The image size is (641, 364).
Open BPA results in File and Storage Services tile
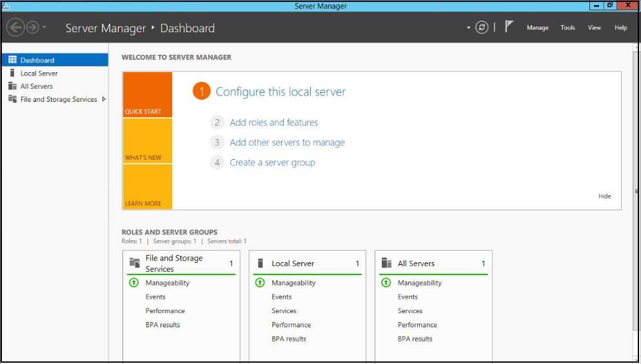pos(163,325)
